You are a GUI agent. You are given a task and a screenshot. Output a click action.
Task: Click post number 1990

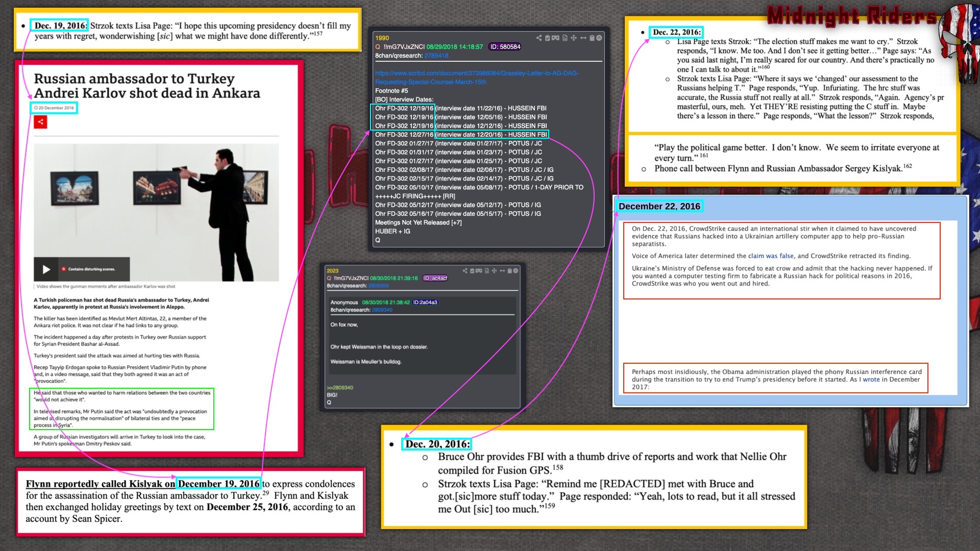[x=382, y=38]
